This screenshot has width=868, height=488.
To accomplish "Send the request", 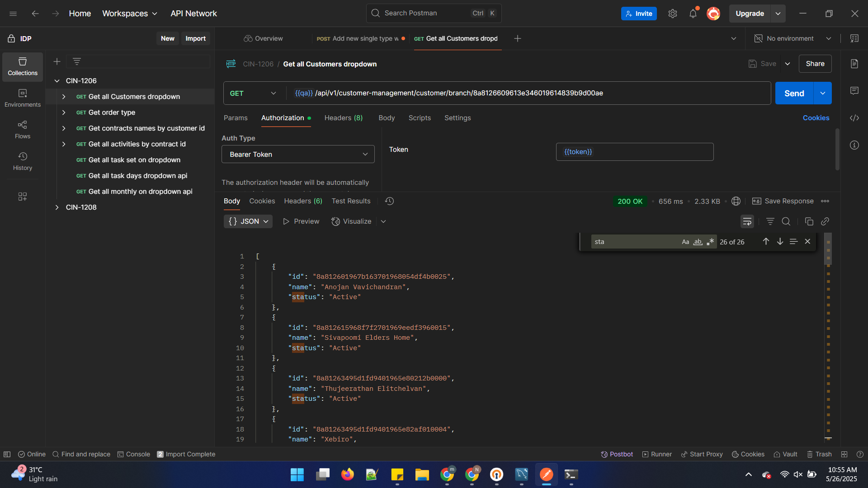I will pos(794,93).
